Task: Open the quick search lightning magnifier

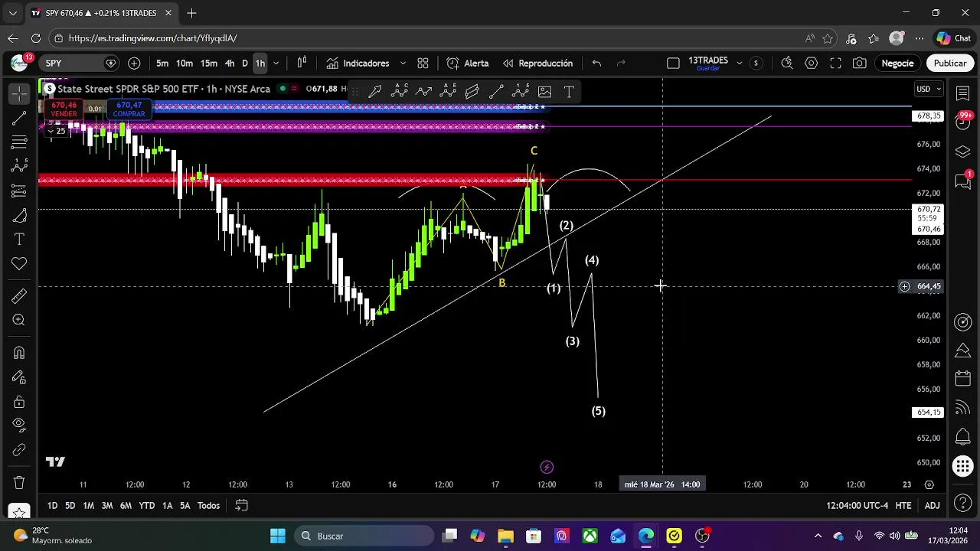Action: tap(786, 64)
